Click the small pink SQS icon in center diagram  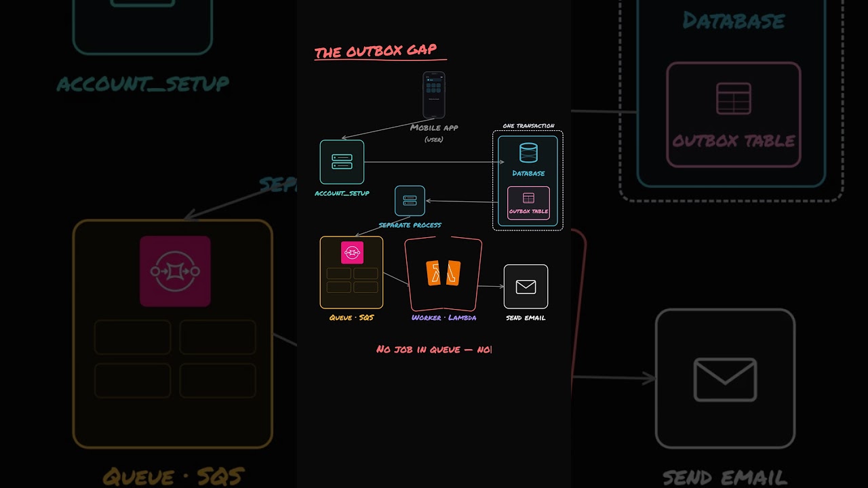[x=352, y=253]
